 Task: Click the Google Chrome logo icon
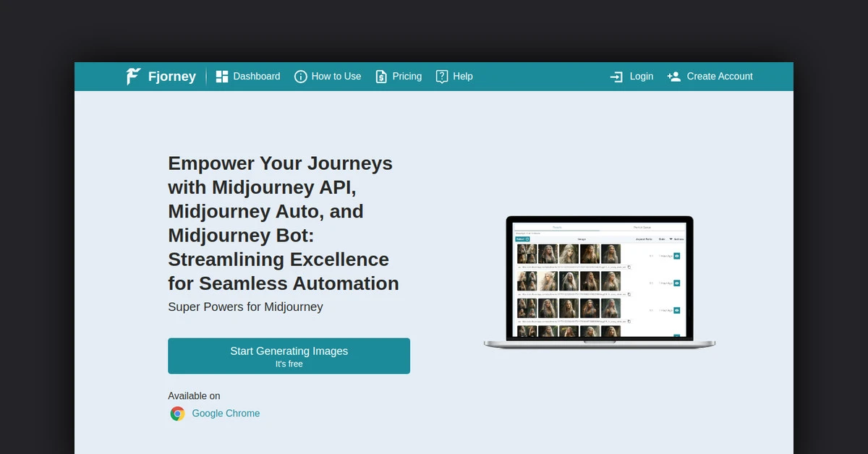point(177,414)
